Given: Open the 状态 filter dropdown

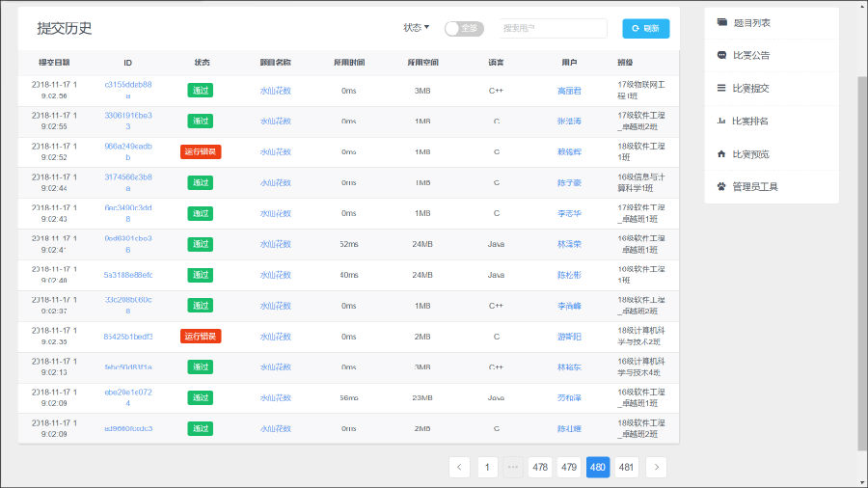Looking at the screenshot, I should [x=416, y=28].
